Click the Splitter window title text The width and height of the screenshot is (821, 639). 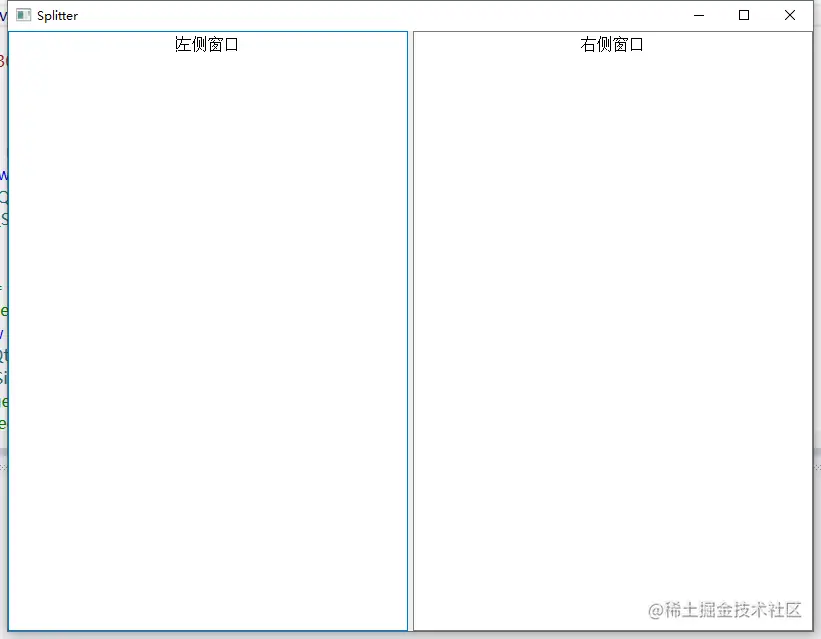coord(58,15)
